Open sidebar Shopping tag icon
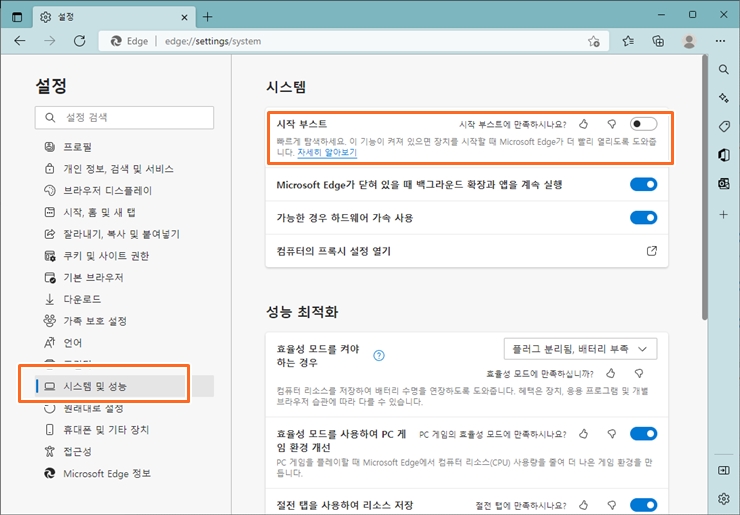 click(x=723, y=126)
